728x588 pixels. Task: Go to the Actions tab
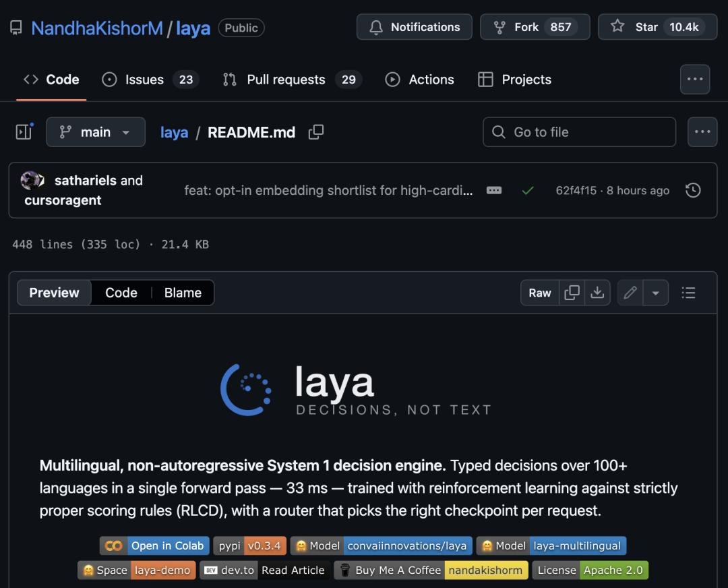click(420, 80)
